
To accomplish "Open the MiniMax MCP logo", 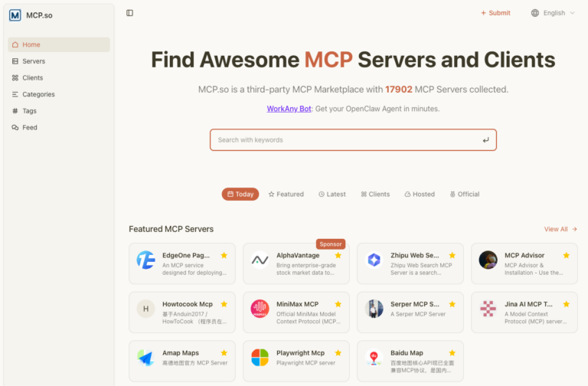I will [260, 309].
